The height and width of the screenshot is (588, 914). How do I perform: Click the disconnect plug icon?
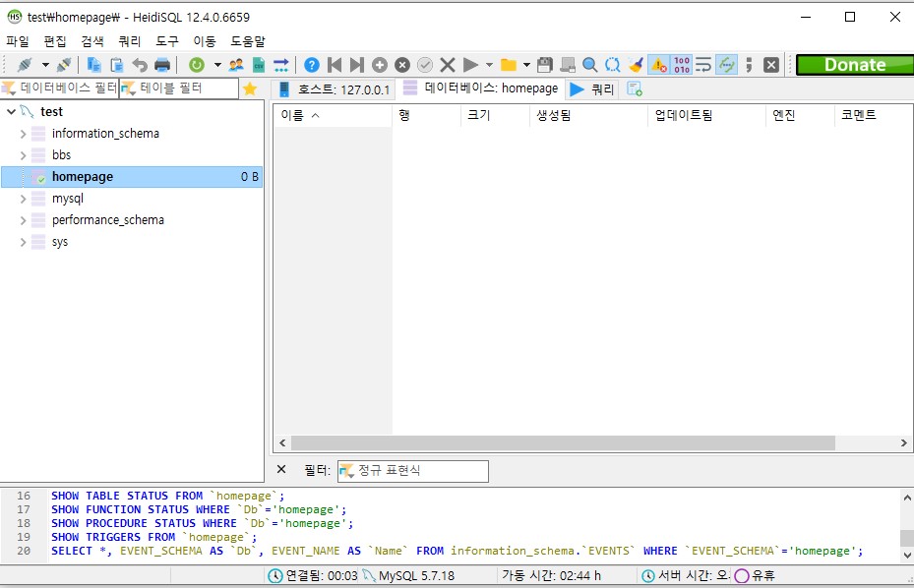[64, 65]
